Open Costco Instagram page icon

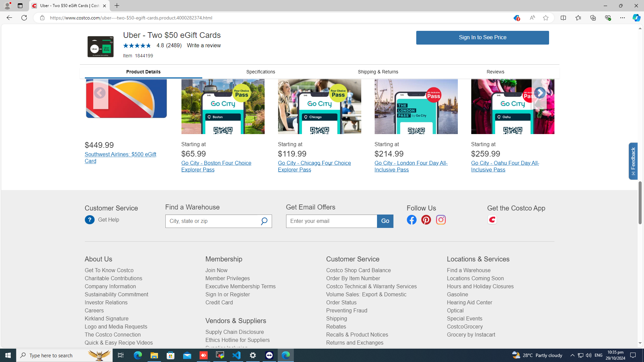point(441,220)
